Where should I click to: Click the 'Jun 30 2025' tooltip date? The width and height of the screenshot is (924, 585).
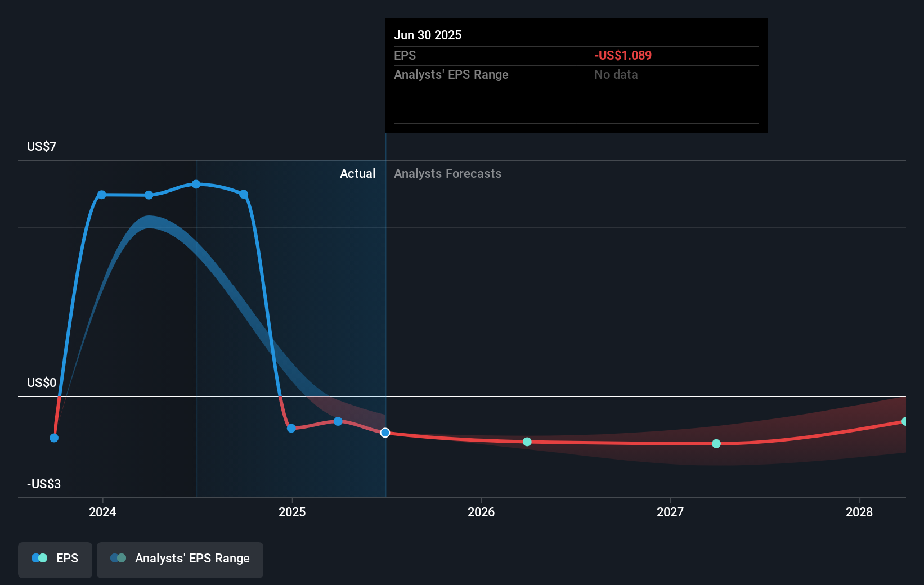(x=428, y=35)
